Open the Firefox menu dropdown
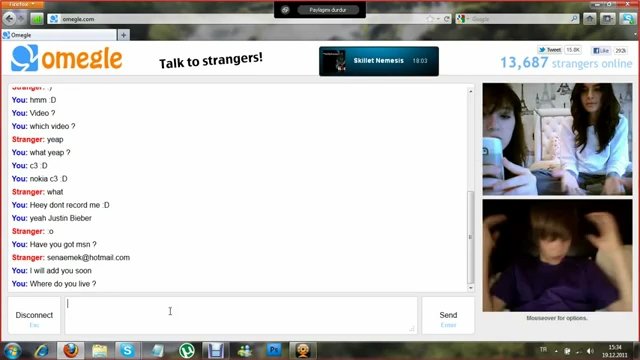640x360 pixels. [x=22, y=4]
